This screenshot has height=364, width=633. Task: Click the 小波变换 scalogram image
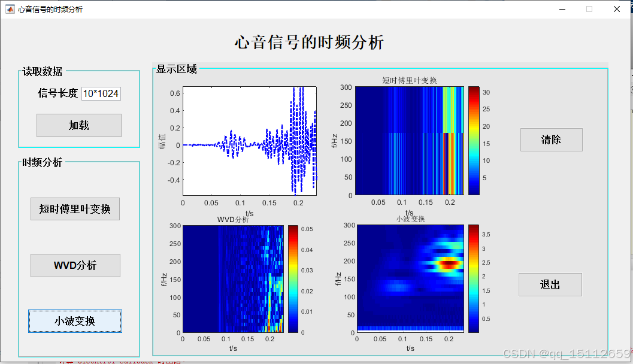[410, 278]
